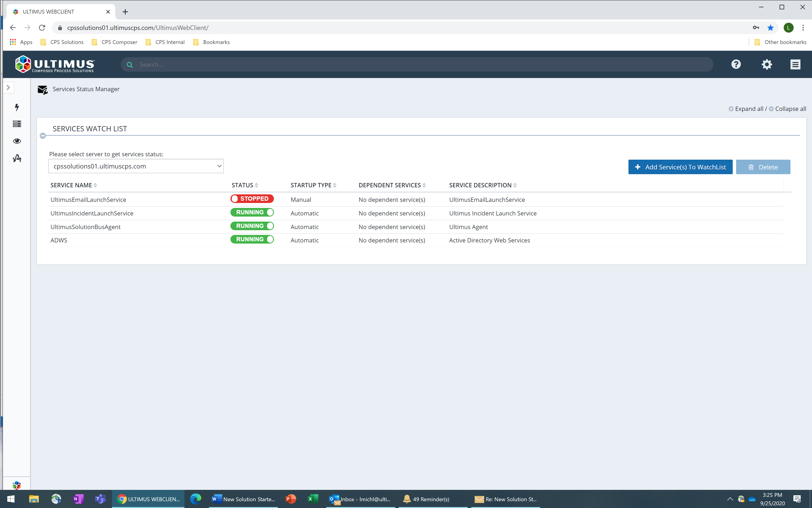
Task: Open Excel from taskbar
Action: click(x=313, y=499)
